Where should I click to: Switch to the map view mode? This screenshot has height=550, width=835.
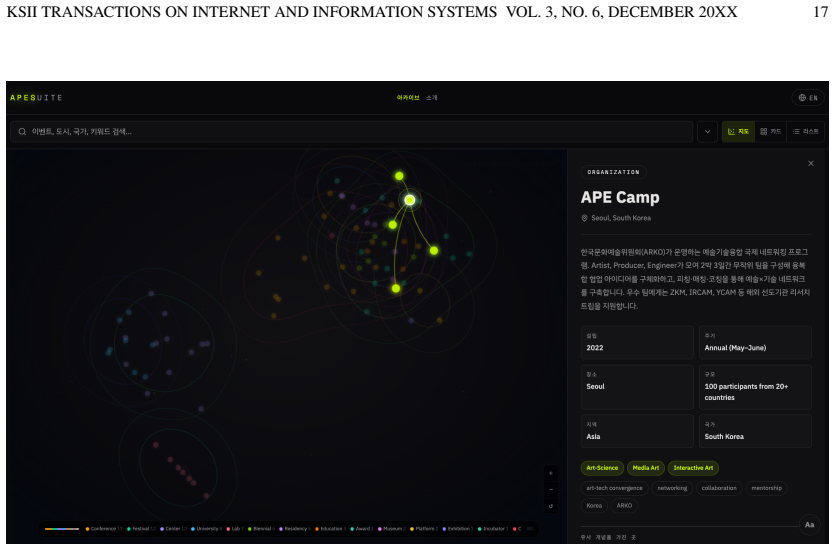tap(738, 132)
